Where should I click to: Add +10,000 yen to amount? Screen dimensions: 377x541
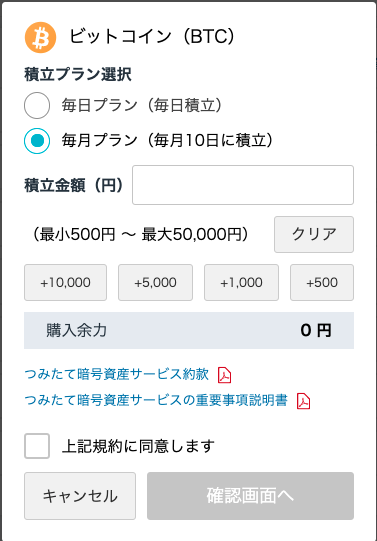66,283
